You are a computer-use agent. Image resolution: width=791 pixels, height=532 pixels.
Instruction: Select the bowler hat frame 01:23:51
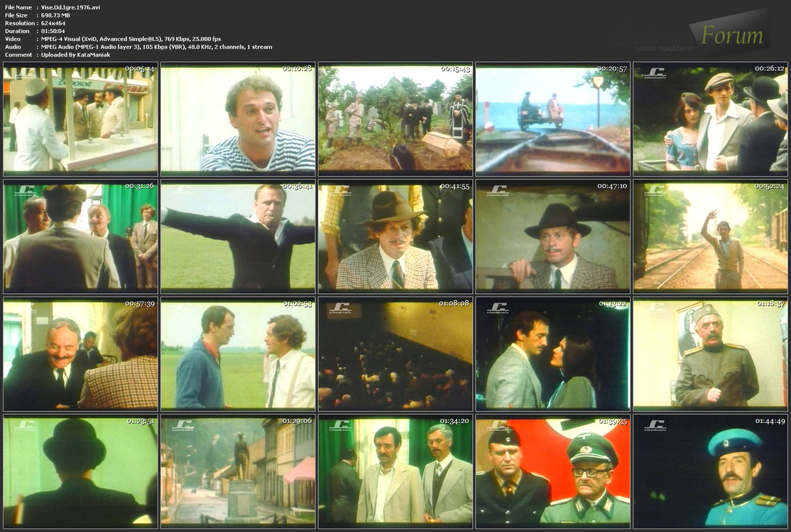coord(80,471)
